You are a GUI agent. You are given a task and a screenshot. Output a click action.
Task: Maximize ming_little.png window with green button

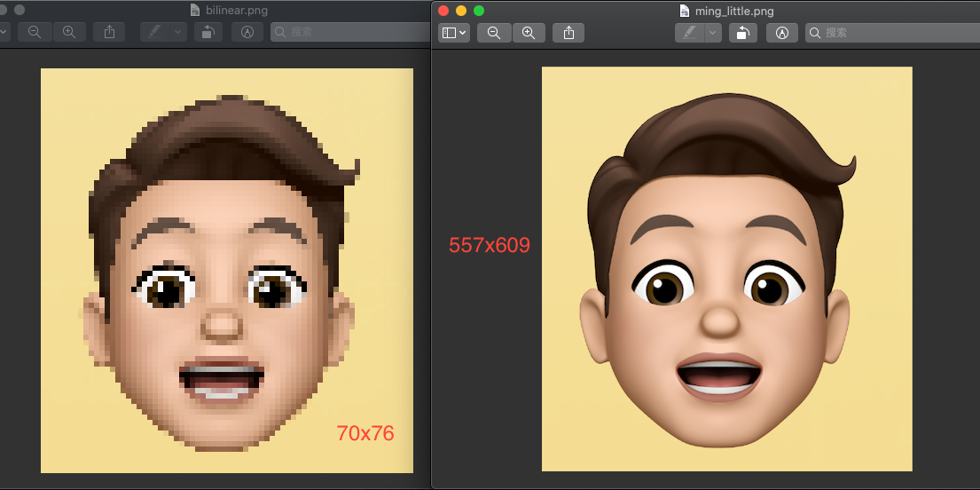(x=479, y=11)
